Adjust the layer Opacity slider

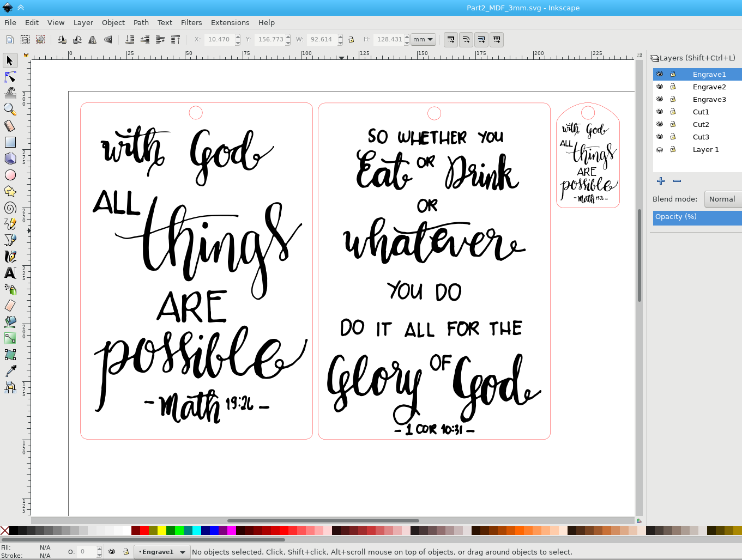pos(697,217)
